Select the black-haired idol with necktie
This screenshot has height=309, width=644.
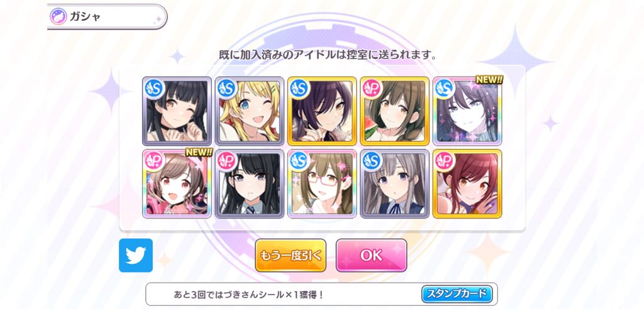pos(250,183)
